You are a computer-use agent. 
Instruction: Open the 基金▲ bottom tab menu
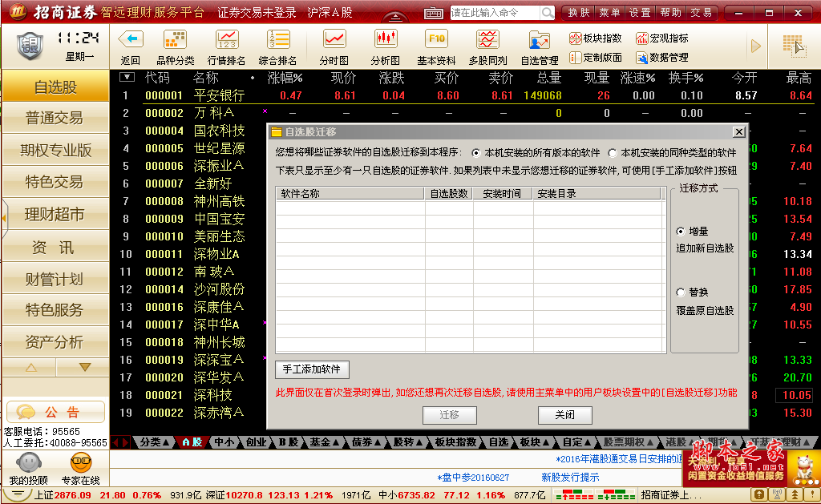click(324, 442)
